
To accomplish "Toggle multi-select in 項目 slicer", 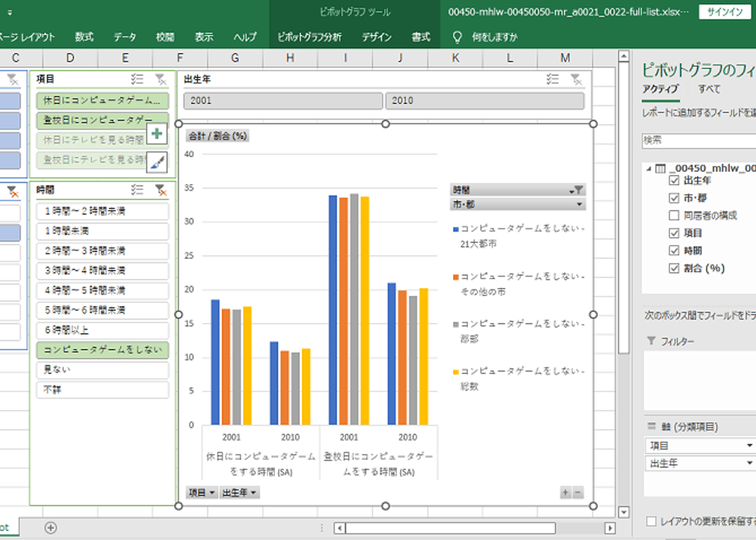I will (x=137, y=79).
